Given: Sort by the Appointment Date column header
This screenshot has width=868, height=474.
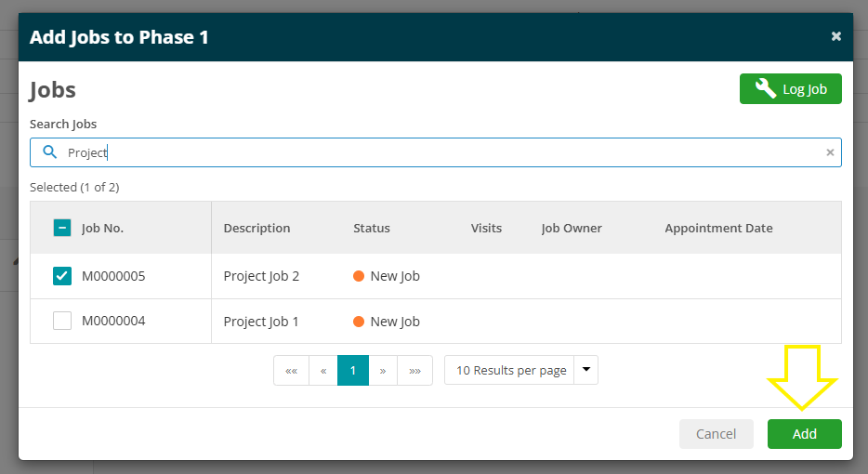Looking at the screenshot, I should 718,228.
